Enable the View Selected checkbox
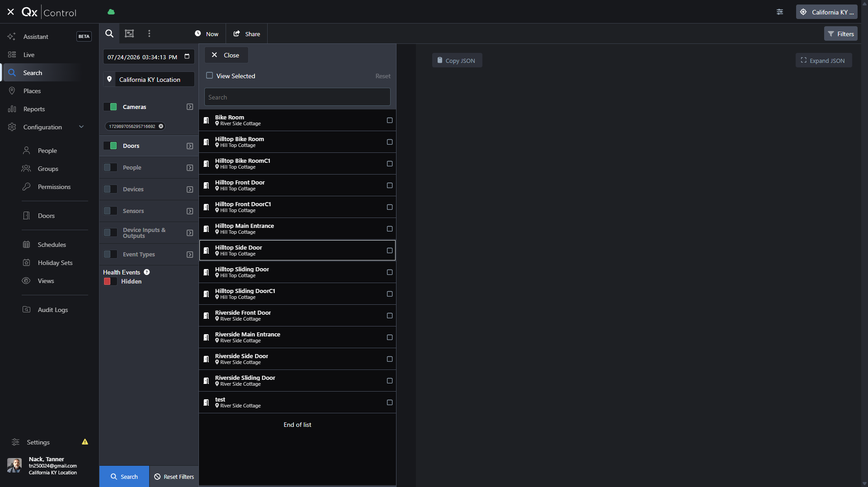The width and height of the screenshot is (868, 487). coord(210,76)
